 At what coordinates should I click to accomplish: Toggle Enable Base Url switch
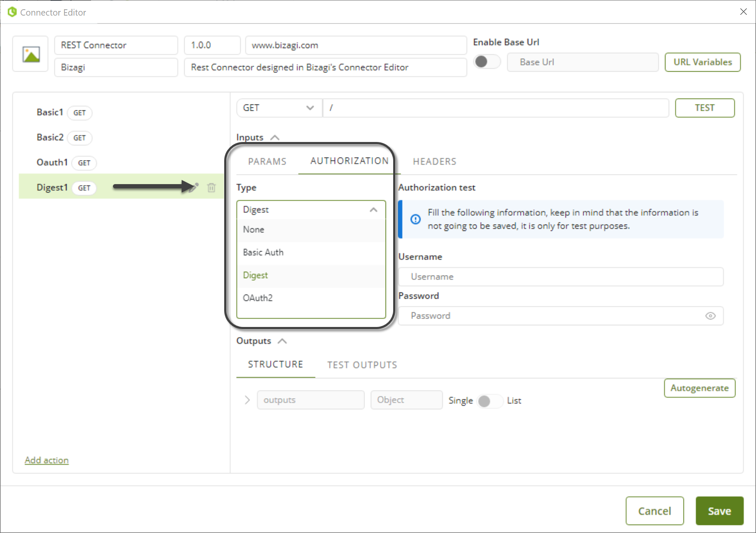tap(487, 62)
